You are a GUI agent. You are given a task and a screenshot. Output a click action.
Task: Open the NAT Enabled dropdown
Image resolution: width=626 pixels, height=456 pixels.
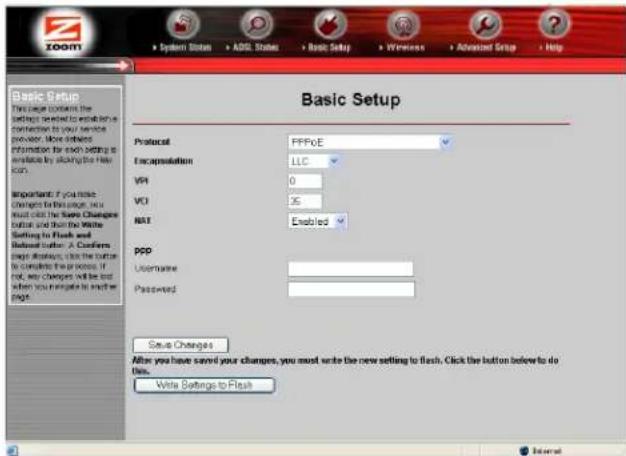(317, 221)
